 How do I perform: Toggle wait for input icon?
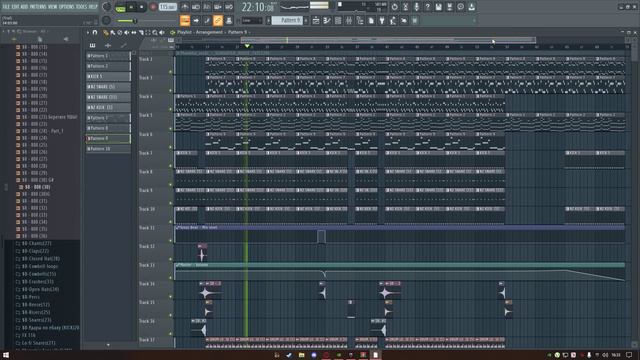pos(196,7)
